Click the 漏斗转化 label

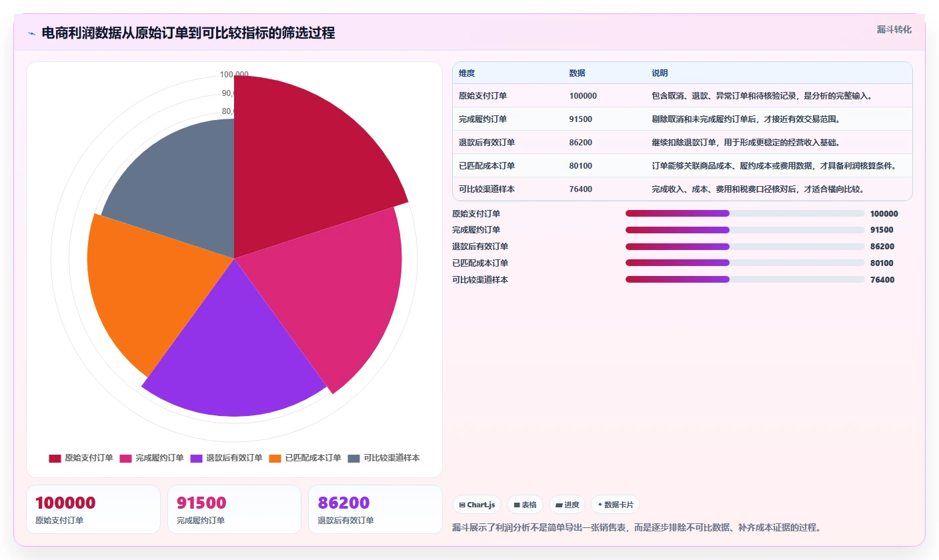(x=894, y=29)
